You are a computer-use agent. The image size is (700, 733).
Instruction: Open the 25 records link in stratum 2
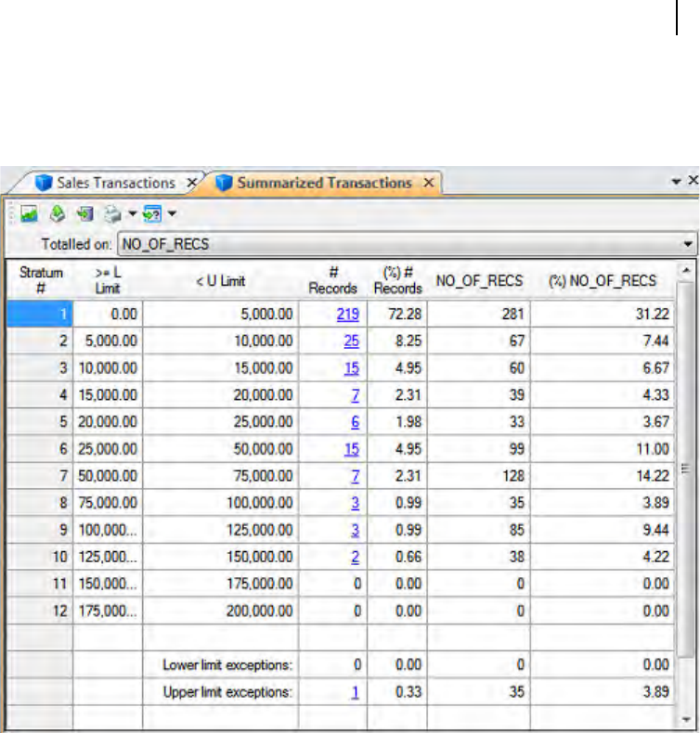pos(351,341)
